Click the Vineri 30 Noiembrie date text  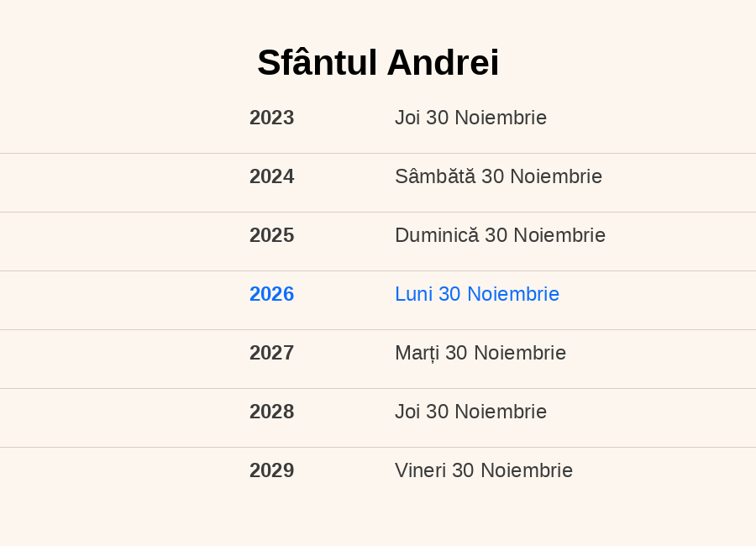coord(483,470)
